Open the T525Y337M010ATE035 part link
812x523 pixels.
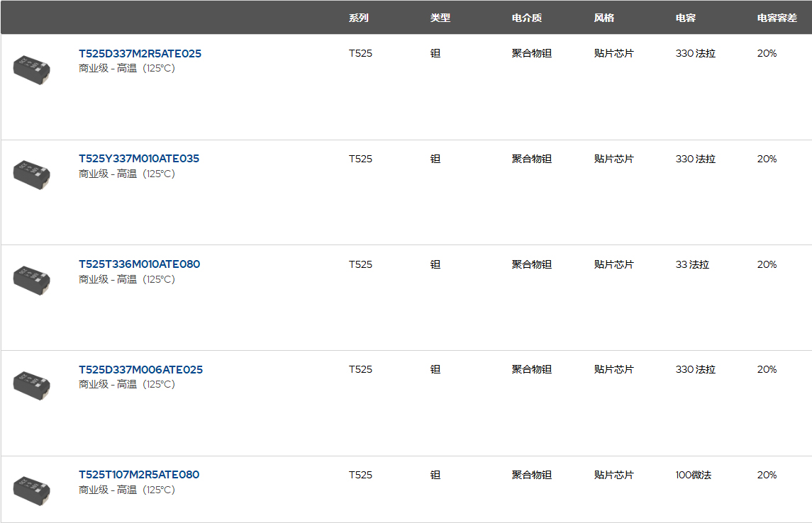pyautogui.click(x=139, y=159)
